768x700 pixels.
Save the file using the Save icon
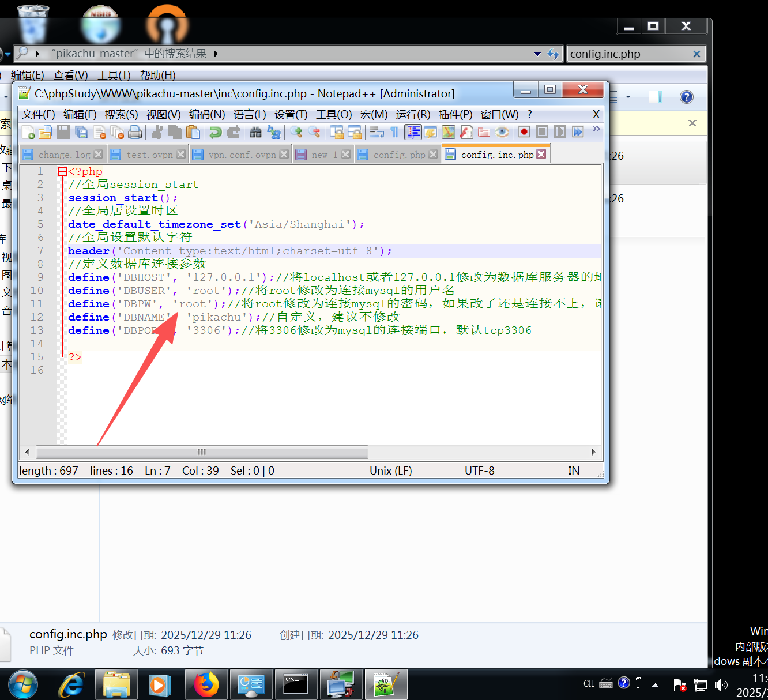coord(63,132)
